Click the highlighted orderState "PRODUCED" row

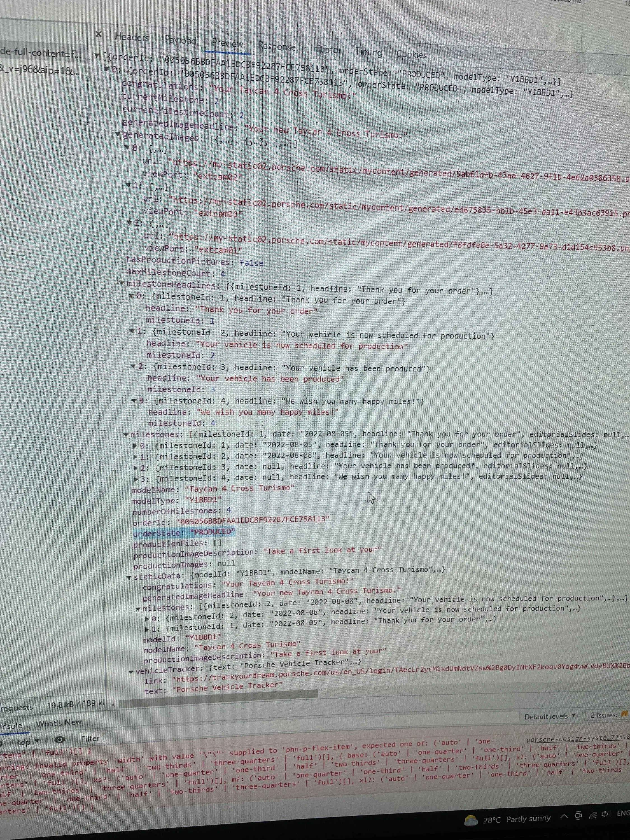tap(184, 532)
